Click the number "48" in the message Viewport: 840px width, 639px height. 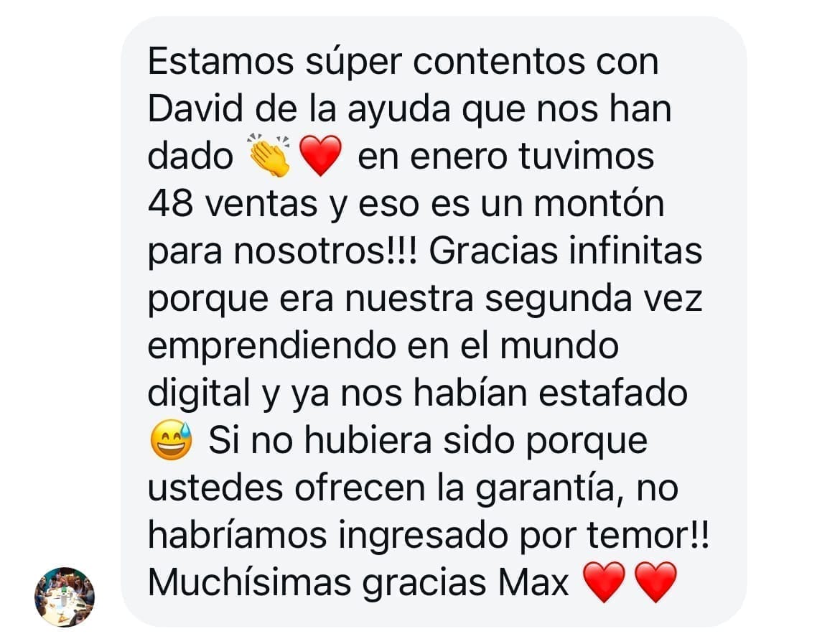tap(170, 203)
